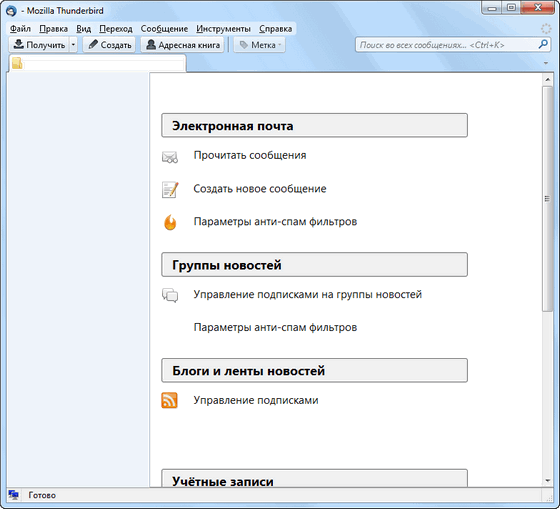Click the Электронная почта section header
560x509 pixels.
pyautogui.click(x=314, y=125)
